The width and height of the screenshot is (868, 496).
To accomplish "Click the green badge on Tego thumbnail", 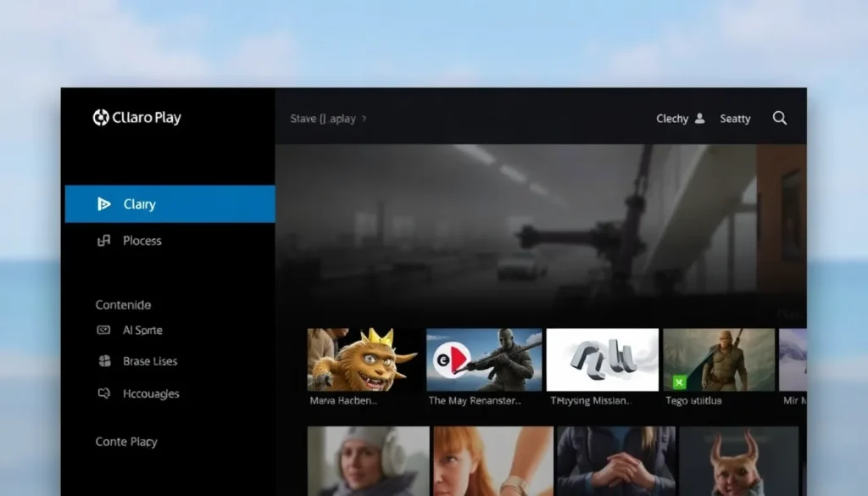I will (679, 382).
